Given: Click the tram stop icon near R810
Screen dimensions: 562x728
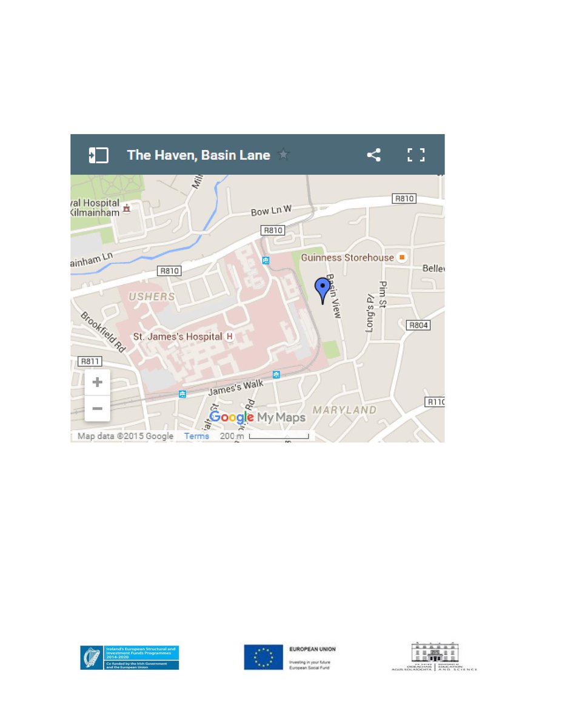Looking at the screenshot, I should pos(266,260).
